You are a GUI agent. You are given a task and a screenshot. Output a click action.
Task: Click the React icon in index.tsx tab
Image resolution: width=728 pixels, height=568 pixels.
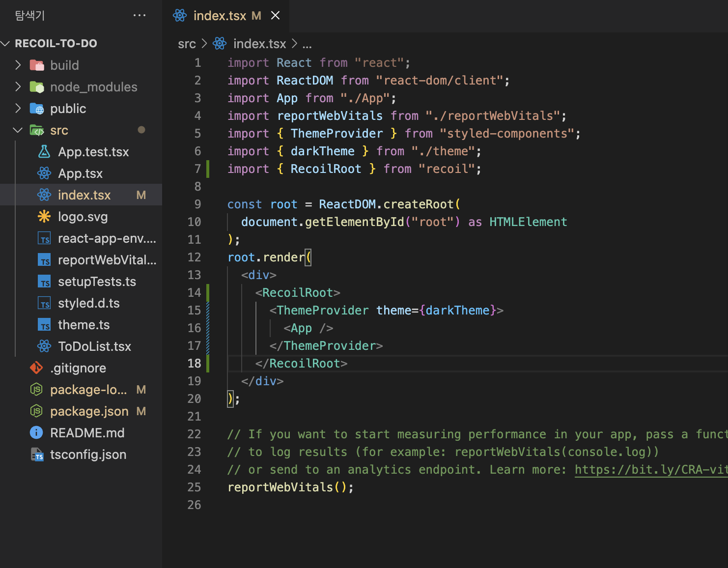tap(180, 16)
